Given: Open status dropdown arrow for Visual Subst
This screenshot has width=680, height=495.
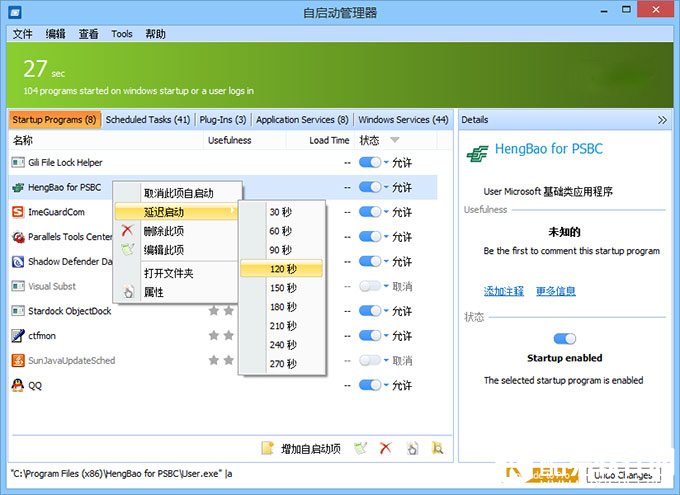Looking at the screenshot, I should coord(386,286).
